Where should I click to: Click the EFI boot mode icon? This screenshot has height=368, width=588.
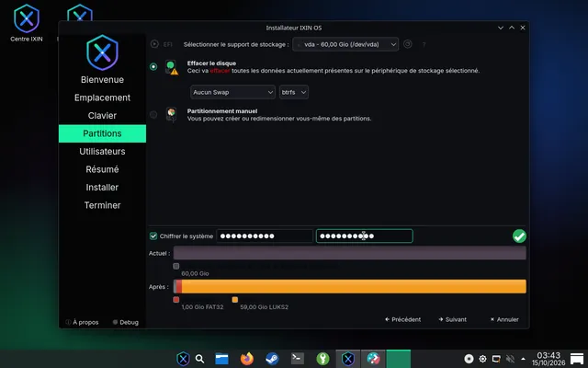click(154, 44)
